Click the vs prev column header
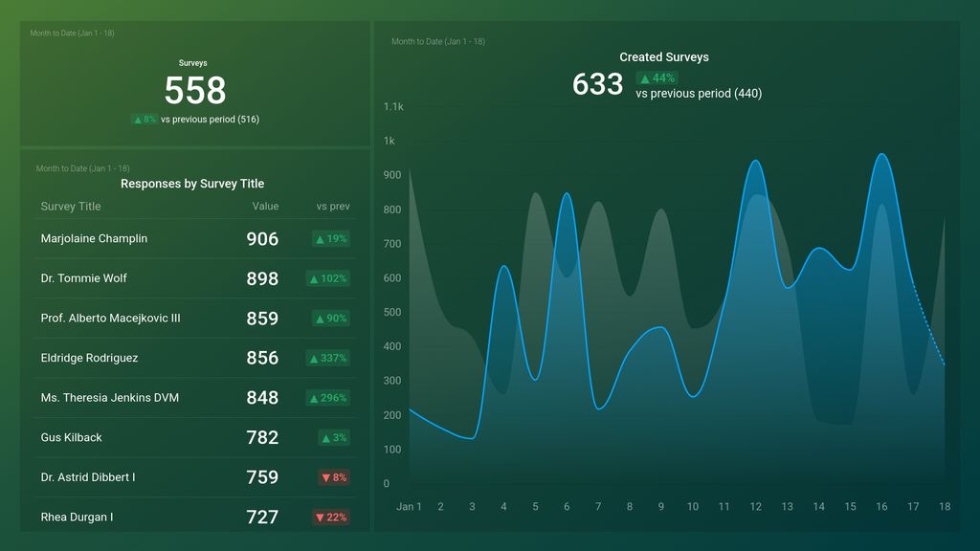The width and height of the screenshot is (980, 551). pos(333,207)
